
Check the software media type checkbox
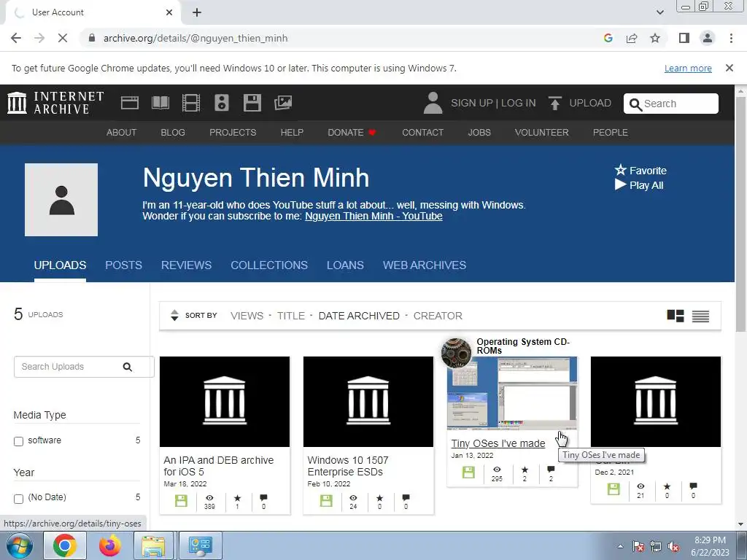click(x=18, y=441)
